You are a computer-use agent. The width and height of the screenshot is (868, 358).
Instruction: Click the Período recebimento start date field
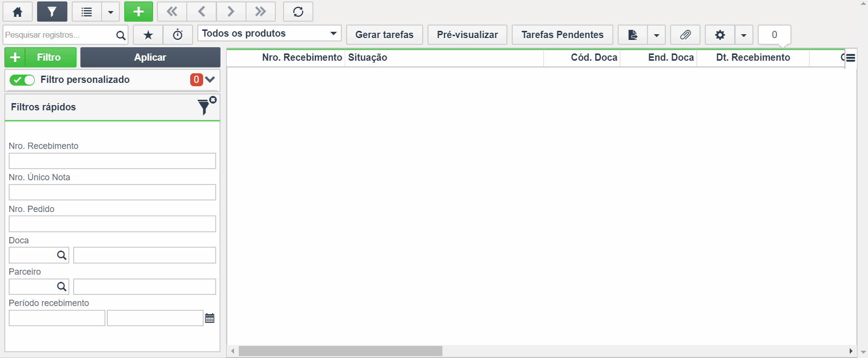click(x=57, y=318)
